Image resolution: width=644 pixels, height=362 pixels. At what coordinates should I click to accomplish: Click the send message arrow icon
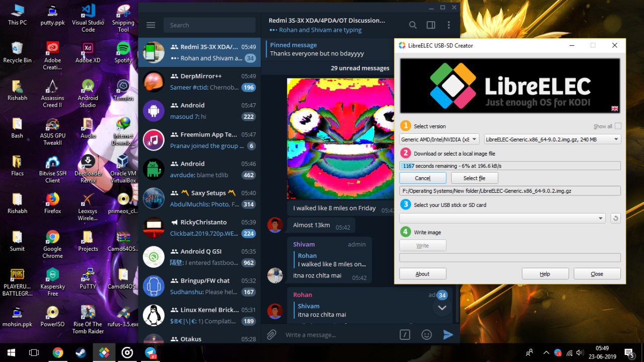tap(448, 335)
